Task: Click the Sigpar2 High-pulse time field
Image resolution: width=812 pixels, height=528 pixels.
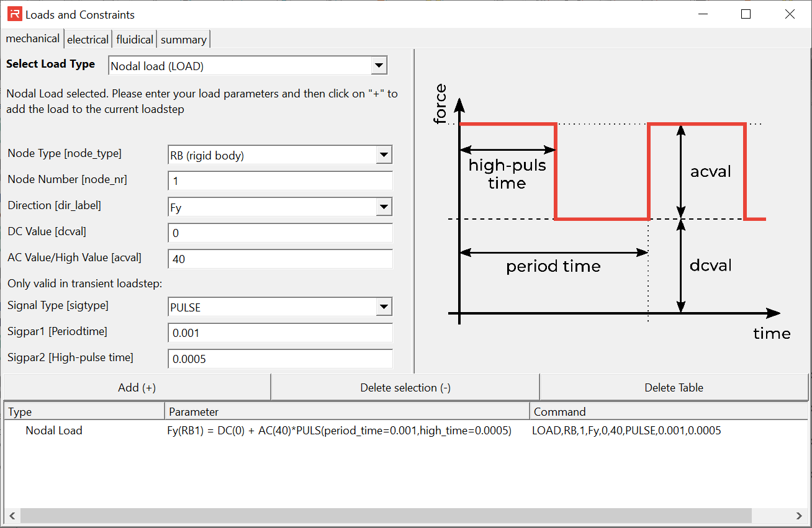Action: click(x=280, y=359)
